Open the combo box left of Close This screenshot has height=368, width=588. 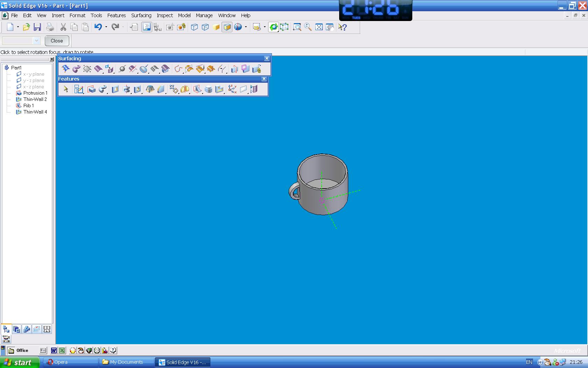tap(21, 41)
